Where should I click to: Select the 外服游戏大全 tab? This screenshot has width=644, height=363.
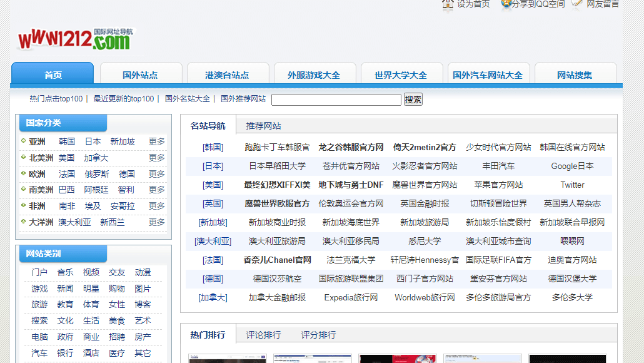315,75
